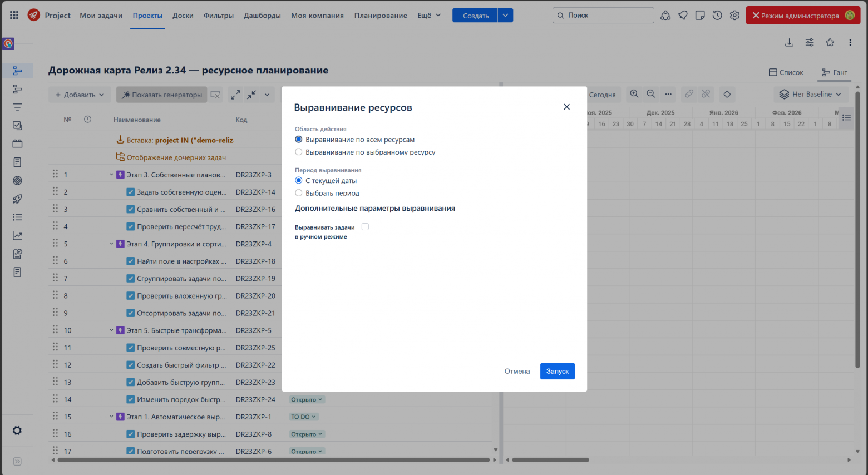
Task: Open the reports chart sidebar icon
Action: point(17,236)
